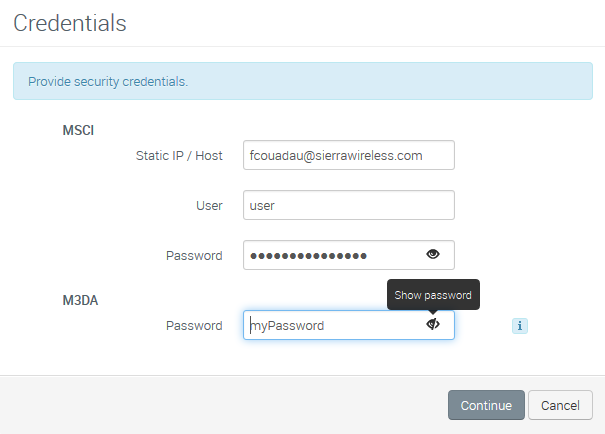605x434 pixels.
Task: Click into the User text field
Action: click(x=348, y=205)
